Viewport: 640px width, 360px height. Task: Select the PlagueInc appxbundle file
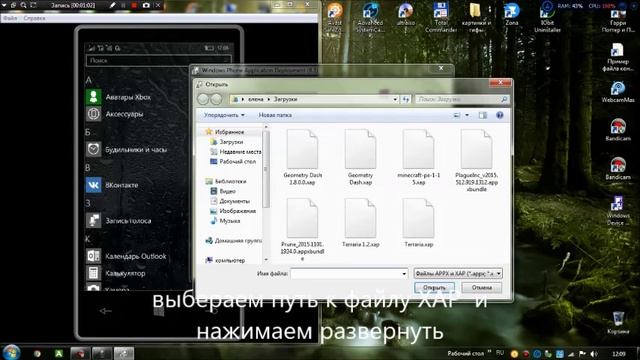click(476, 160)
